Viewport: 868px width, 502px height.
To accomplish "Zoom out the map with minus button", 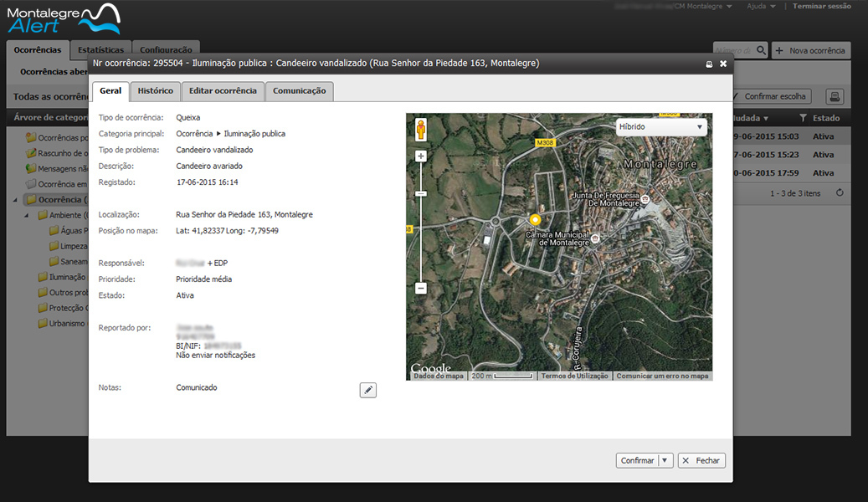I will click(x=421, y=288).
